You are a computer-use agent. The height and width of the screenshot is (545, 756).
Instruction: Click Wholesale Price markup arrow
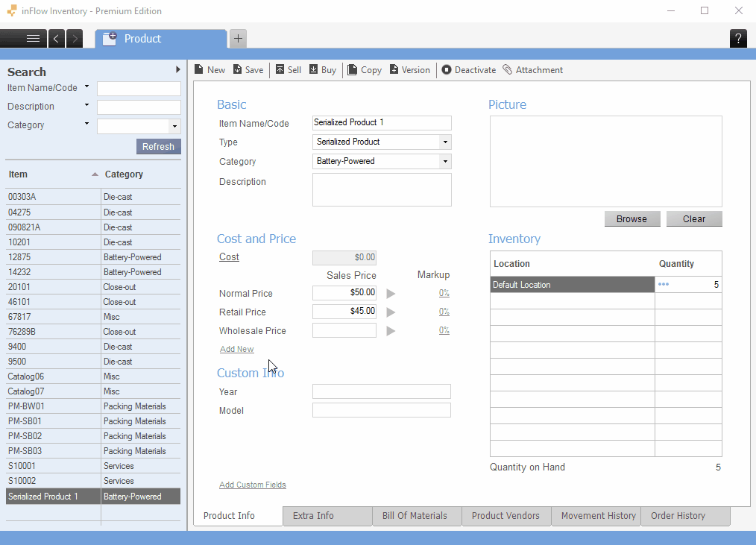391,331
